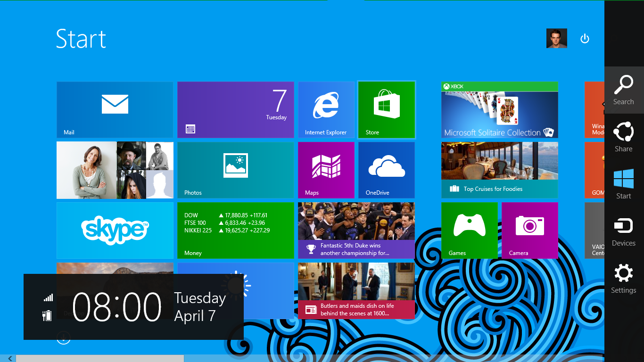Show all apps with the down arrow
This screenshot has height=362, width=644.
click(x=64, y=337)
